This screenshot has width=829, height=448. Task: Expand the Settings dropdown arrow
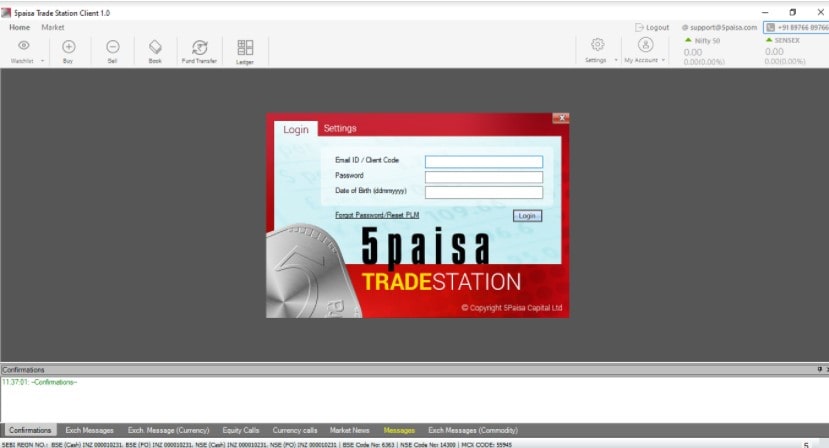click(x=616, y=60)
